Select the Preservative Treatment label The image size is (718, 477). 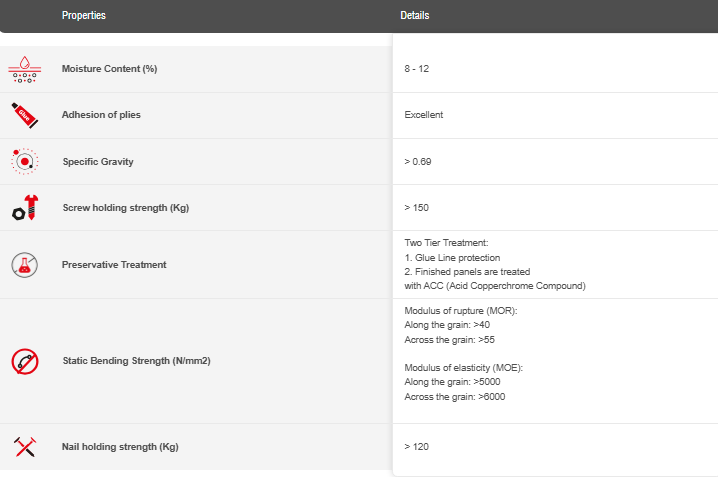pyautogui.click(x=114, y=265)
